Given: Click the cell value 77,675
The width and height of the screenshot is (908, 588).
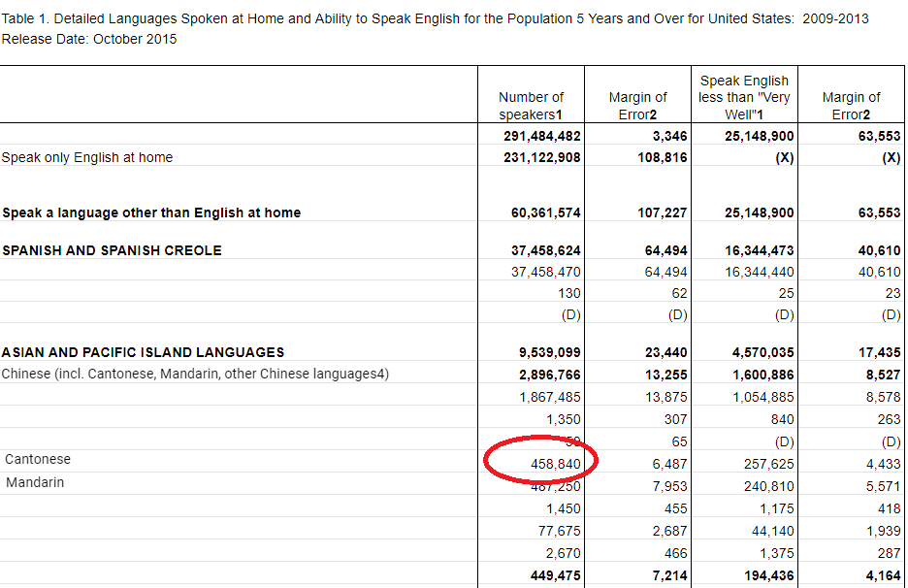Looking at the screenshot, I should click(x=559, y=531).
